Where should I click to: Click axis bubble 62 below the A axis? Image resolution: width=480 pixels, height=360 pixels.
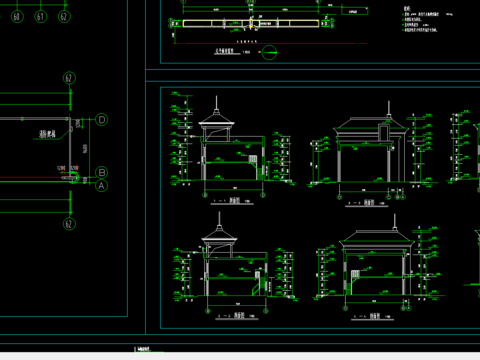pos(69,224)
